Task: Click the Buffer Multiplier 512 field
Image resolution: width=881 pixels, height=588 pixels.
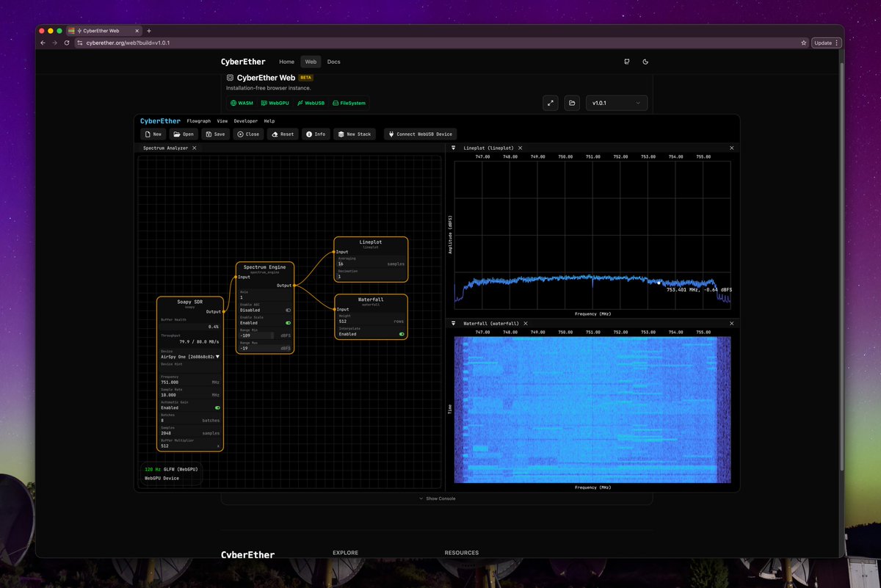Action: point(190,446)
